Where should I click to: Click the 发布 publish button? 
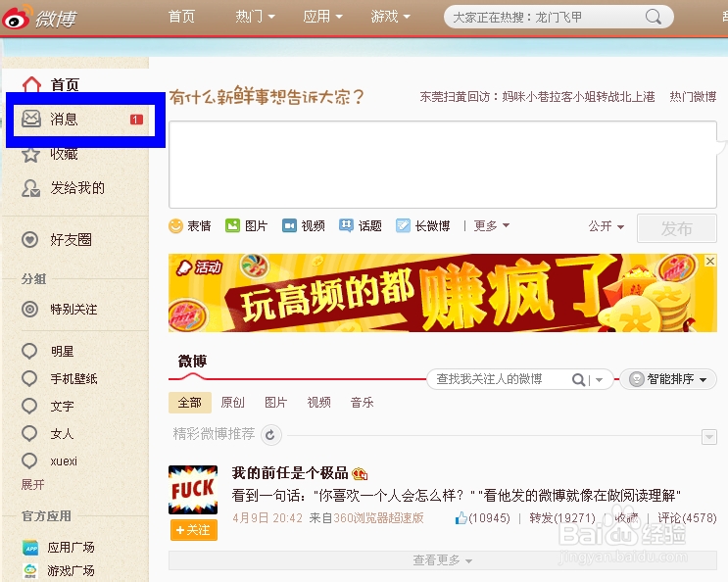676,228
